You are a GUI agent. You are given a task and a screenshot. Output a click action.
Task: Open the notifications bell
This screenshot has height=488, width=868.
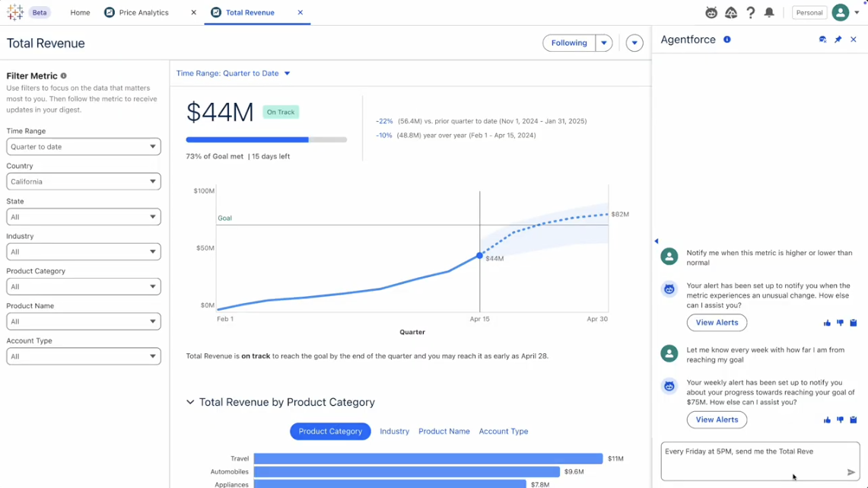click(769, 12)
